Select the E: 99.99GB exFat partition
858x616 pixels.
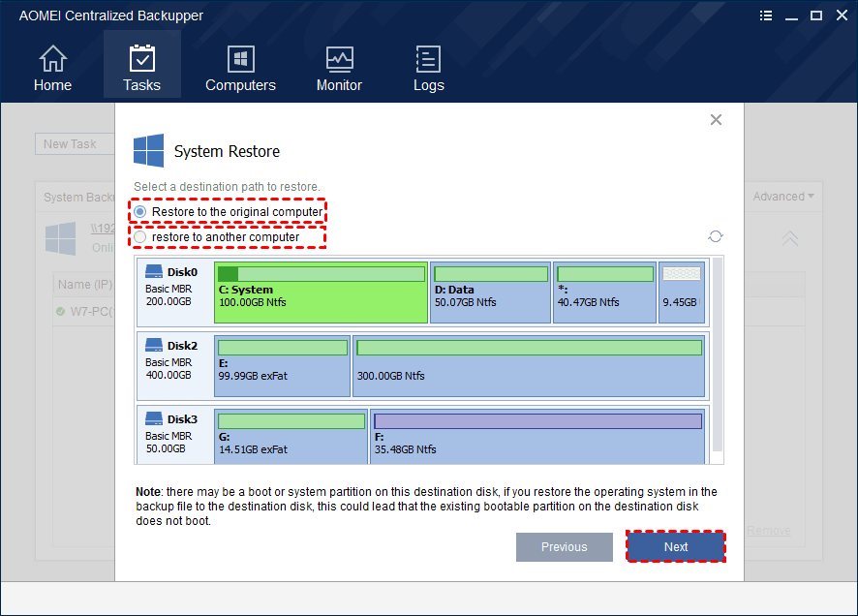pos(282,366)
